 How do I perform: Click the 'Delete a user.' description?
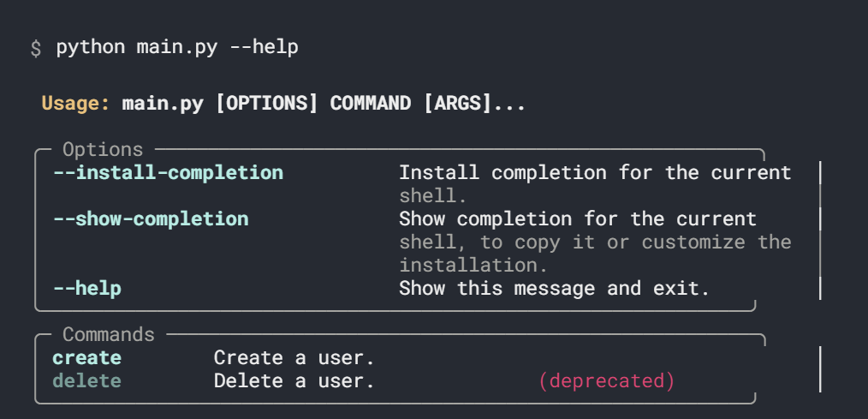[294, 380]
